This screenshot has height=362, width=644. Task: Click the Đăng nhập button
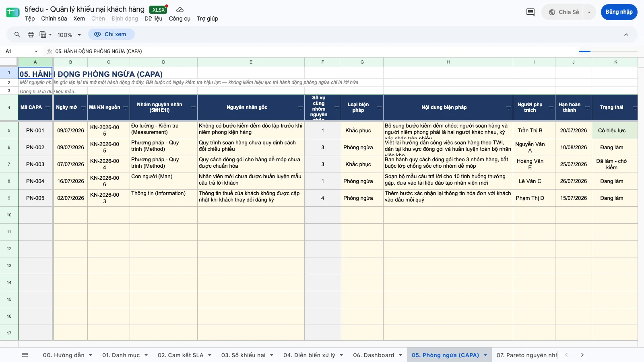click(619, 12)
